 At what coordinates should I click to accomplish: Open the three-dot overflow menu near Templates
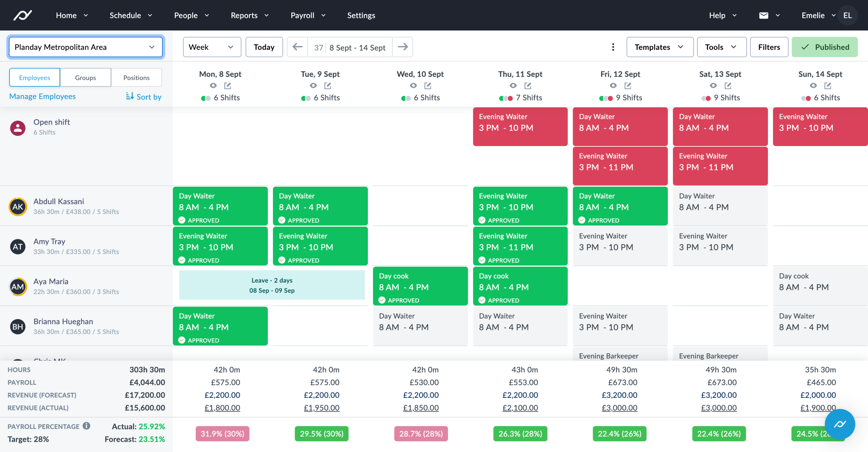coord(613,47)
